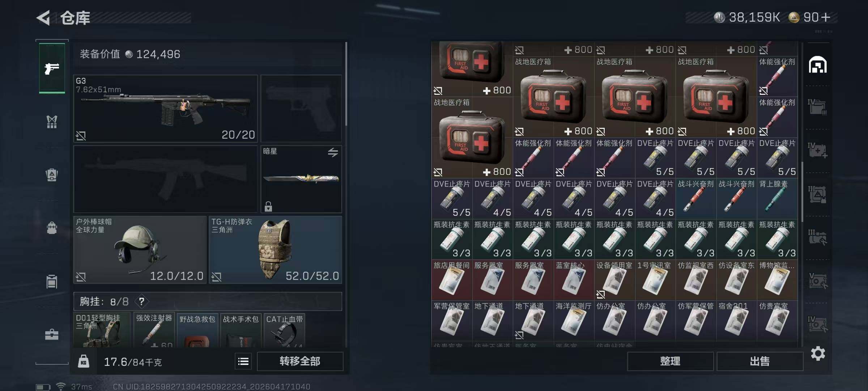Click the question mark next to 胸挂
This screenshot has width=868, height=391.
coord(142,301)
